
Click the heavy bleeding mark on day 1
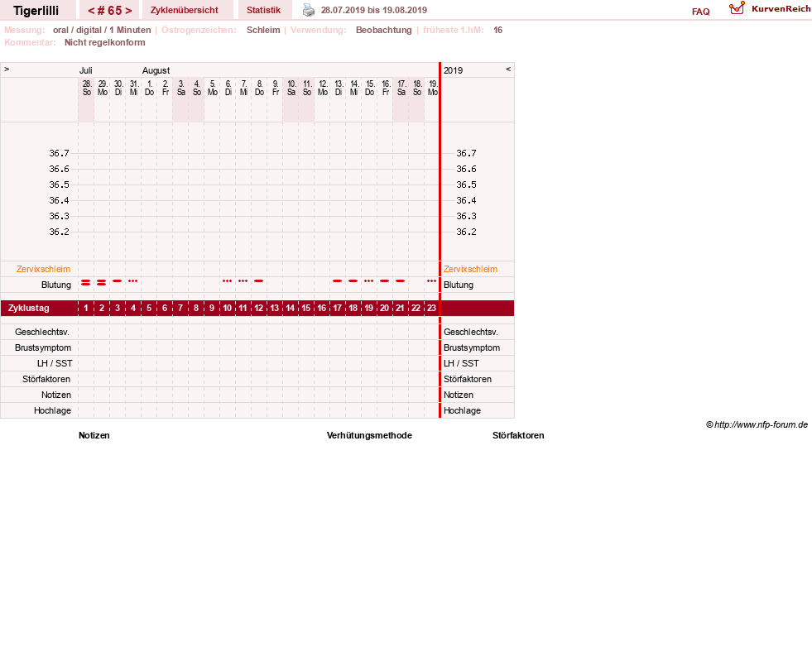[86, 282]
